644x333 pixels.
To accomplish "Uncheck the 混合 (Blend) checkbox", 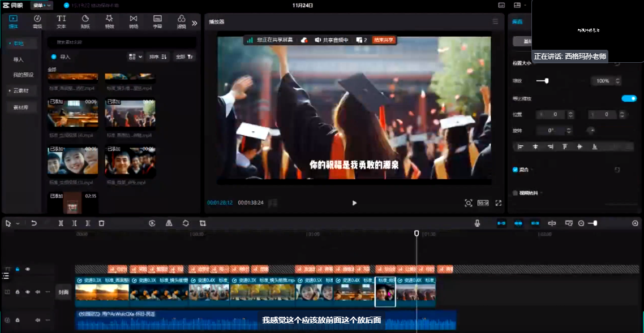I will pos(515,170).
